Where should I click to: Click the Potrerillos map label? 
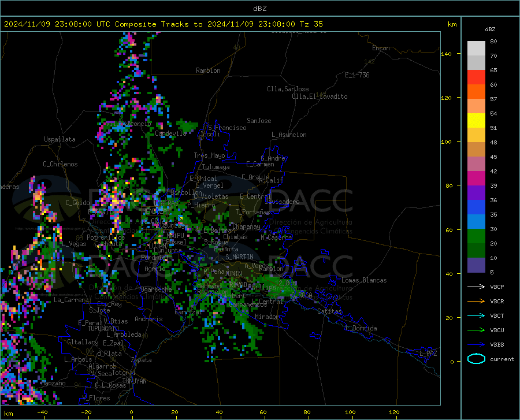coord(106,237)
